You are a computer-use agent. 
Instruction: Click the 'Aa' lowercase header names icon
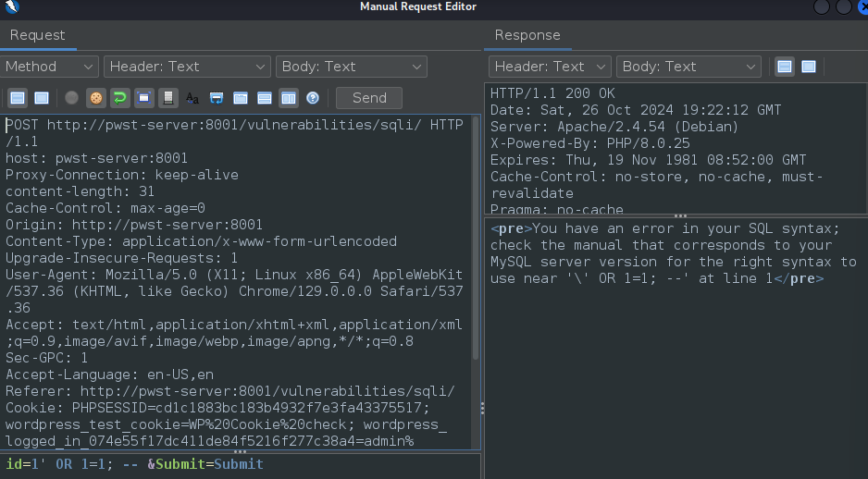pos(192,98)
